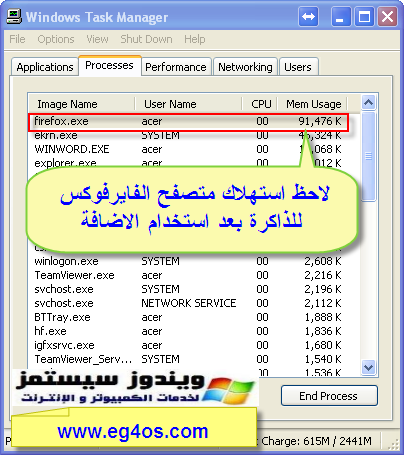The height and width of the screenshot is (455, 404).
Task: Click the process list scrollbar thumb
Action: click(368, 156)
